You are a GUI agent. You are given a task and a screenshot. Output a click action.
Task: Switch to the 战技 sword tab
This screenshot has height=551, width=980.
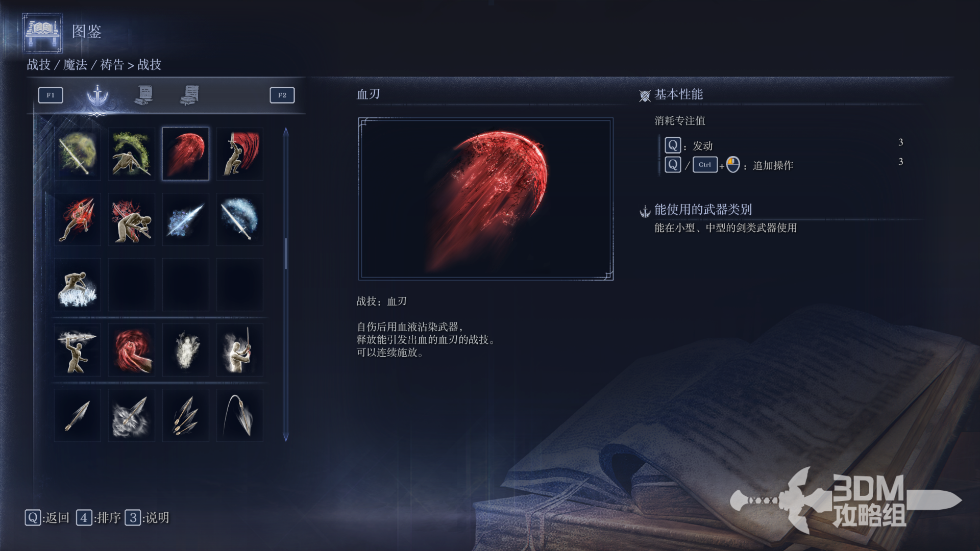(x=97, y=95)
